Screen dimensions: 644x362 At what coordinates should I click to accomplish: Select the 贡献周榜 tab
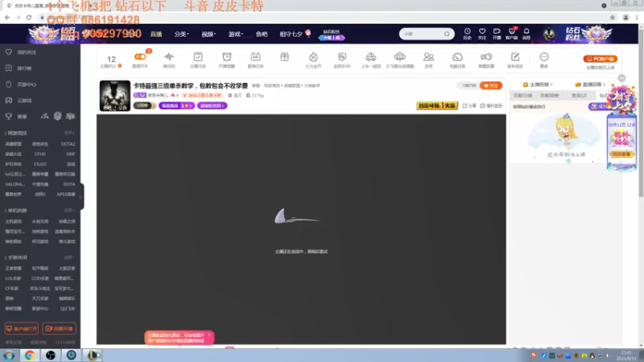pyautogui.click(x=549, y=95)
